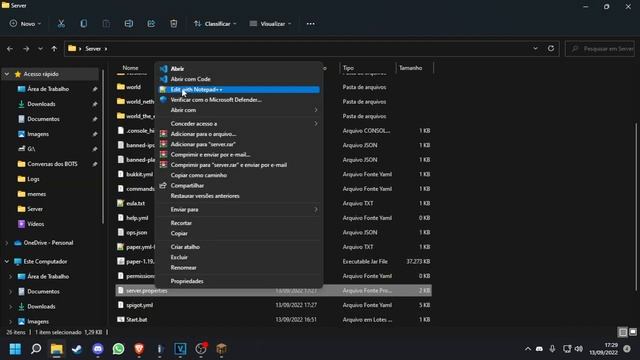Screen dimensions: 640x360
Task: Choose Conceder acesso a
Action: (239, 124)
